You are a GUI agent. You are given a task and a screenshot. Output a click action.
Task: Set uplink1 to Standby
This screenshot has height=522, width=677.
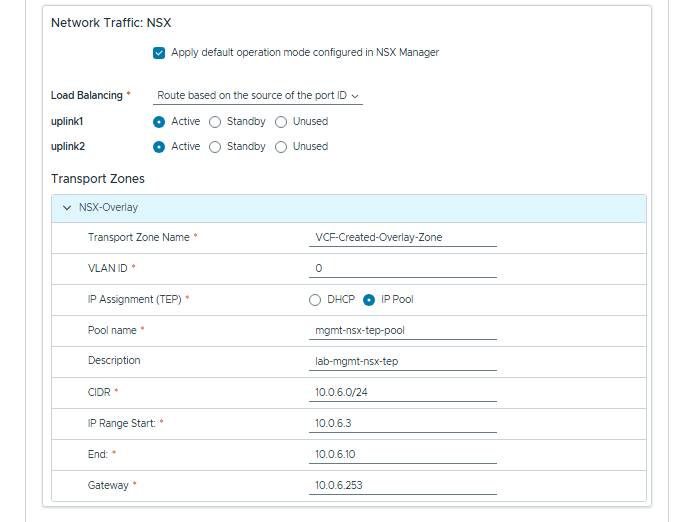point(215,122)
